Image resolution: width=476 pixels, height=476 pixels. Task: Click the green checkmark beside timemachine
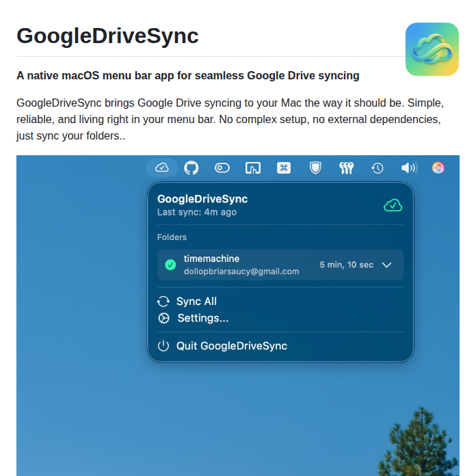point(170,265)
